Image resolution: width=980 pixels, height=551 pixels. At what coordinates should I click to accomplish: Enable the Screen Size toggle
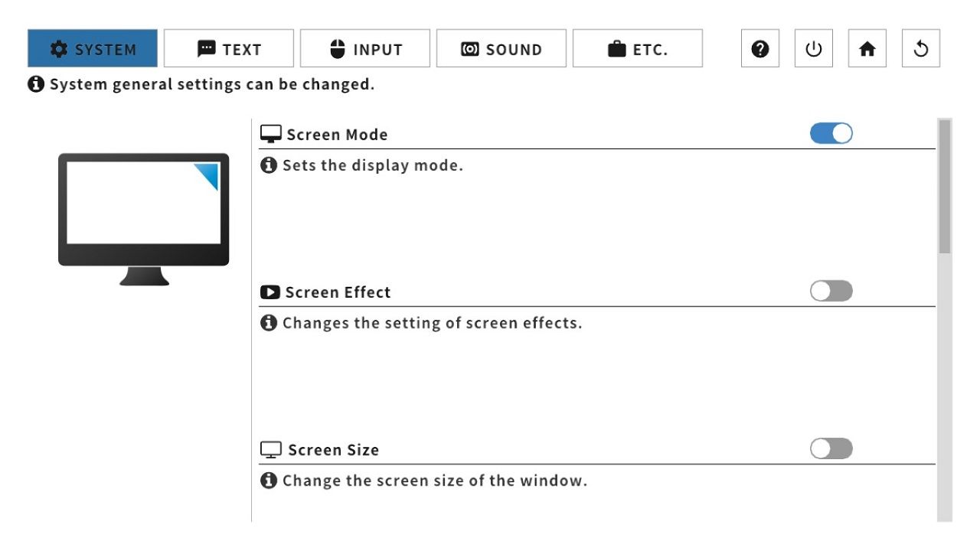831,449
